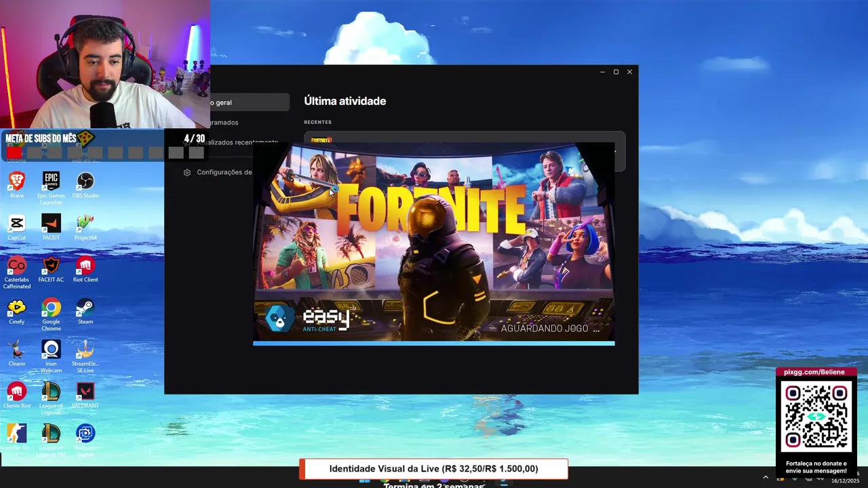Click the donation QR code
Viewport: 868px width, 488px height.
coord(816,417)
